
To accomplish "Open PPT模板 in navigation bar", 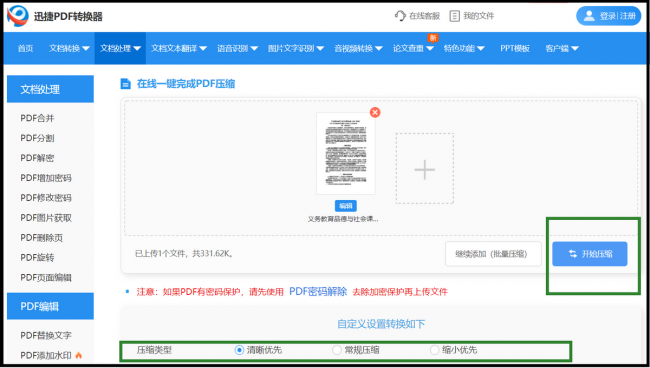I will click(515, 48).
